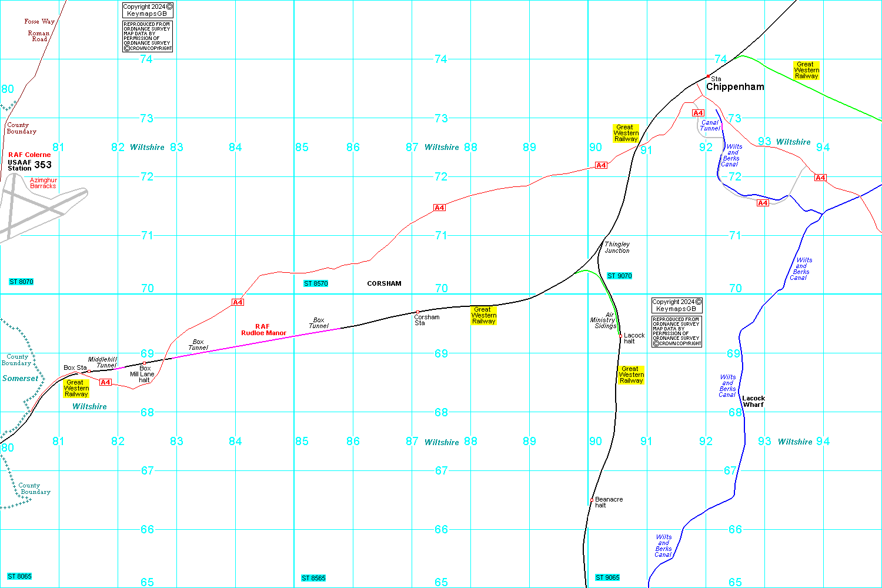Image resolution: width=882 pixels, height=588 pixels.
Task: Click the Chippenham town name label
Action: pos(735,87)
